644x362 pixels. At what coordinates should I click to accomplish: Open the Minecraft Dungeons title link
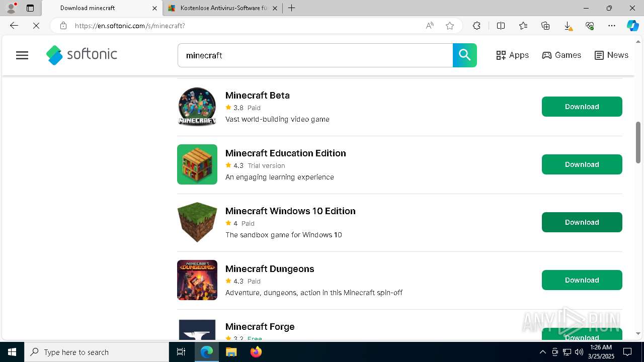pos(270,269)
